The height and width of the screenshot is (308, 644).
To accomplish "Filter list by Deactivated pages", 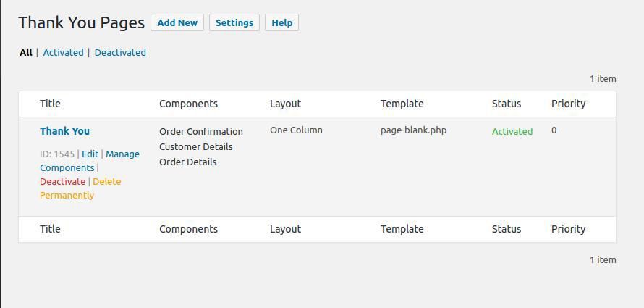I will click(120, 53).
